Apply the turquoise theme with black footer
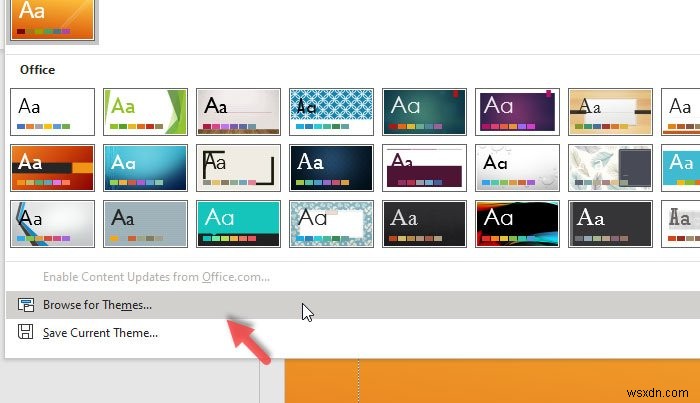This screenshot has width=700, height=403. point(238,224)
